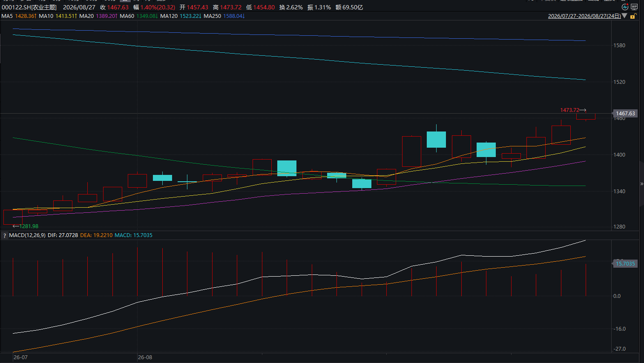The image size is (644, 363).
Task: Select the low price 低 1454.80
Action: (260, 7)
